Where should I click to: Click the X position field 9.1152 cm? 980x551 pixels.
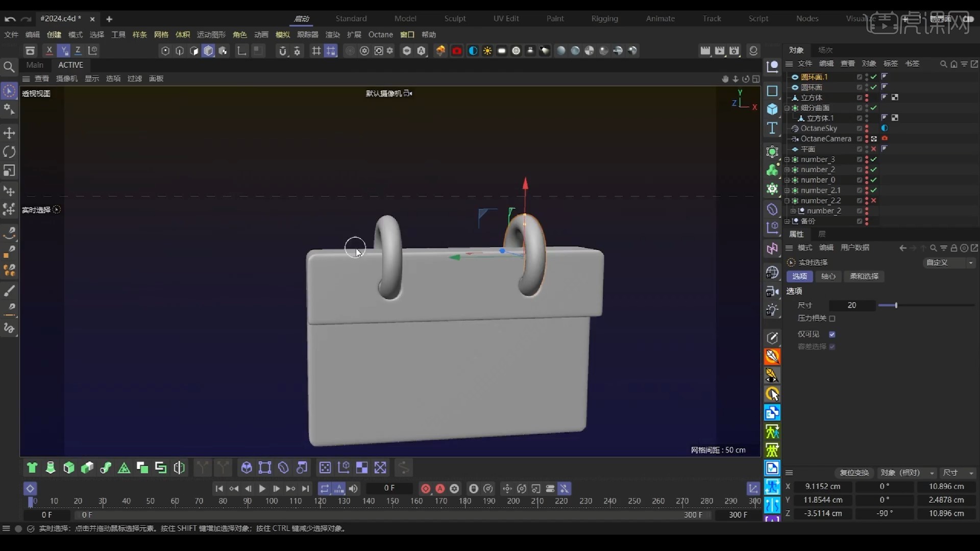(x=823, y=487)
